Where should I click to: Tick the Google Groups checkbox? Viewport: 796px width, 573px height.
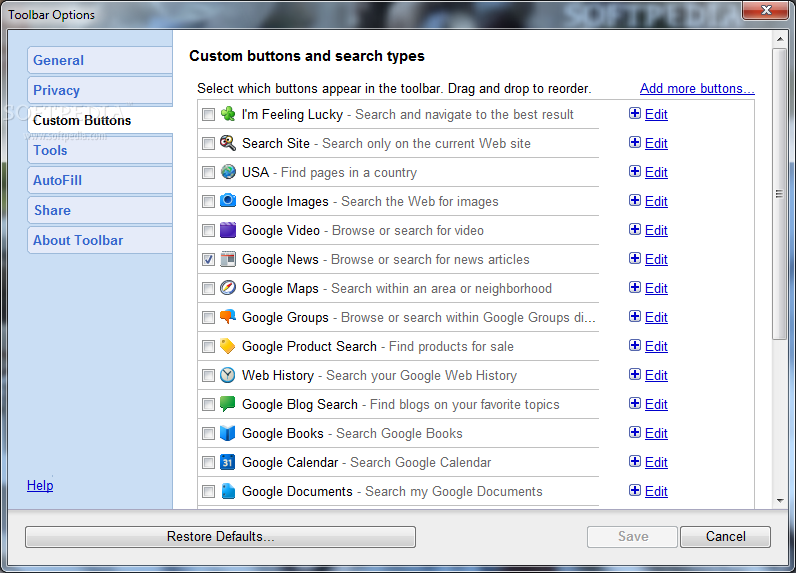[208, 317]
